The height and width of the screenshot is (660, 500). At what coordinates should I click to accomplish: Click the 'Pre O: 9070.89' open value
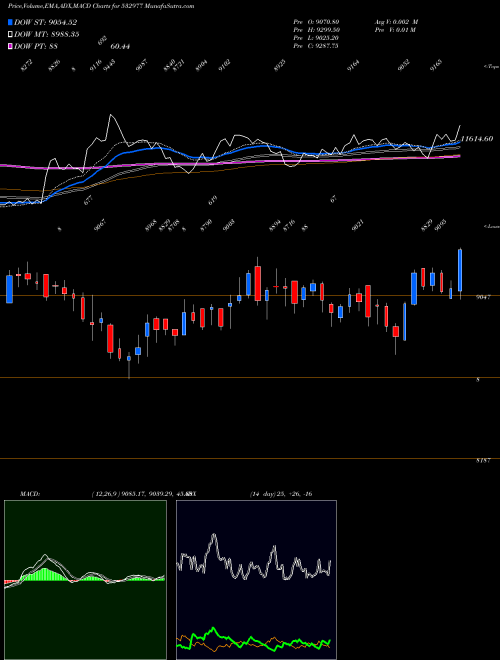pos(316,22)
